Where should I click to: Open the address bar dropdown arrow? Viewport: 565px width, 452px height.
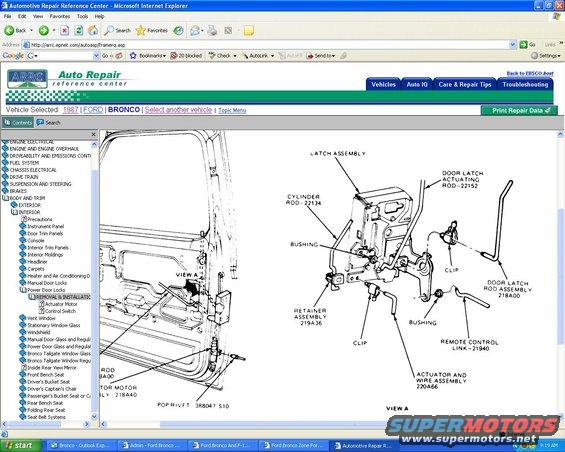click(513, 45)
